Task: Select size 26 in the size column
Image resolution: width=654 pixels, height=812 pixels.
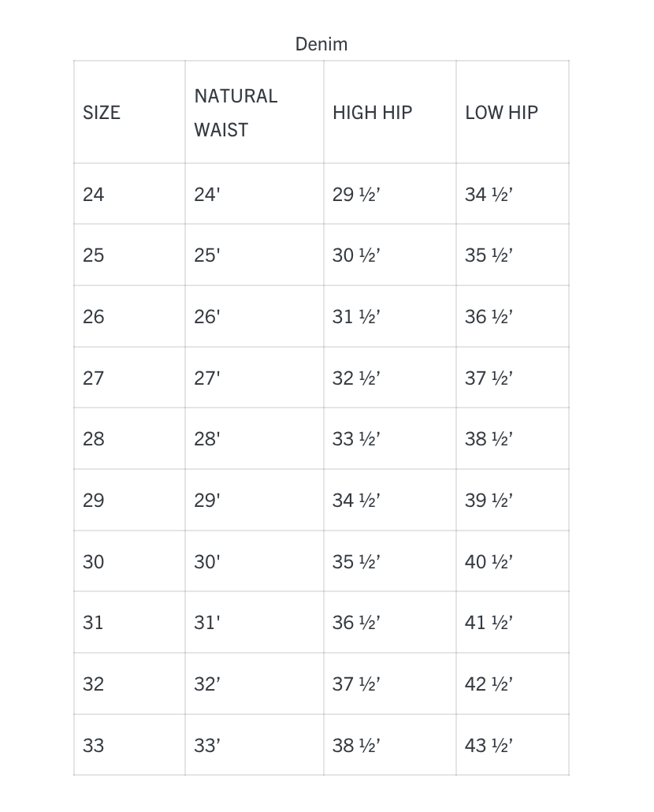Action: [x=94, y=316]
